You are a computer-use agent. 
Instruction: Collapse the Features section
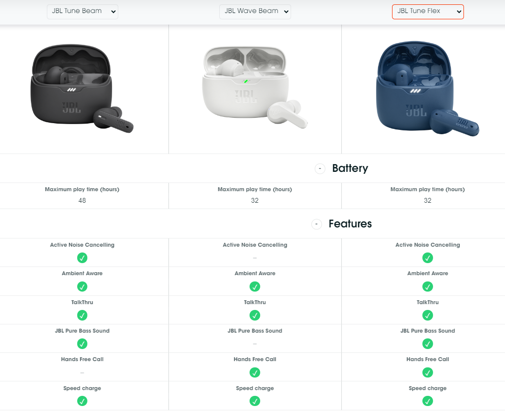(316, 224)
